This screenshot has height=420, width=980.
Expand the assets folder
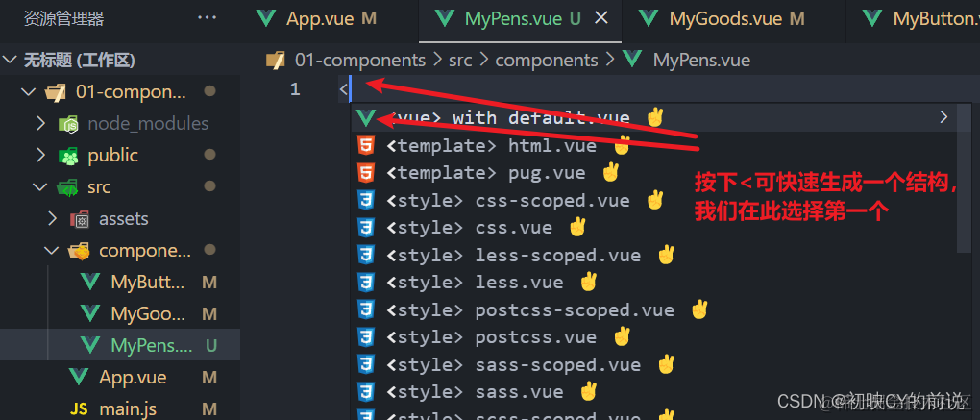coord(53,219)
